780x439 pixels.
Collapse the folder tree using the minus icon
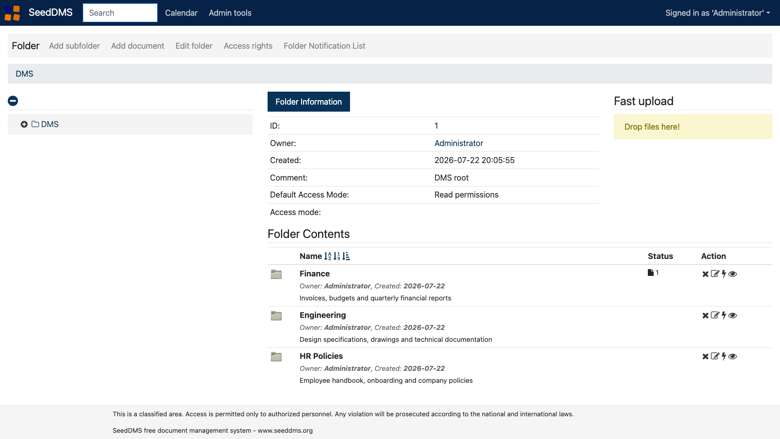click(13, 101)
